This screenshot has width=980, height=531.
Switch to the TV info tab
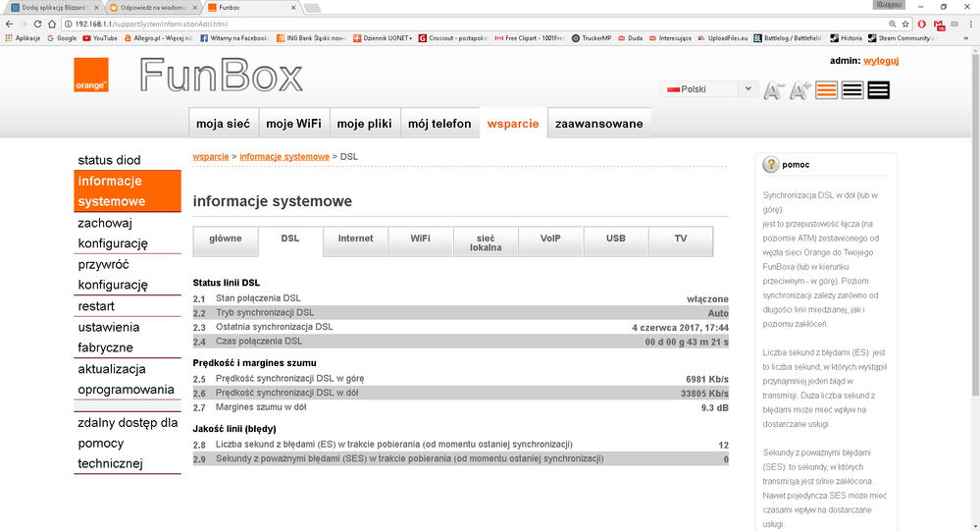[681, 241]
